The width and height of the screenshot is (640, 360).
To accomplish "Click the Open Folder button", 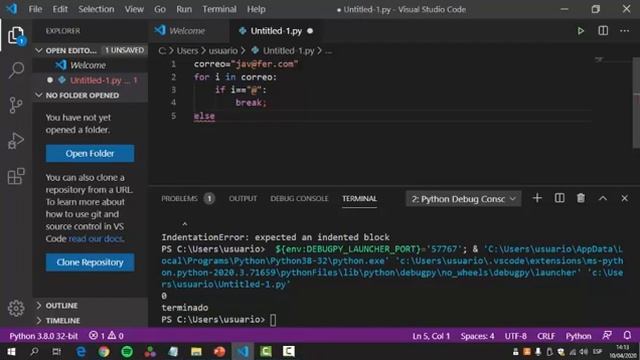I will [90, 153].
